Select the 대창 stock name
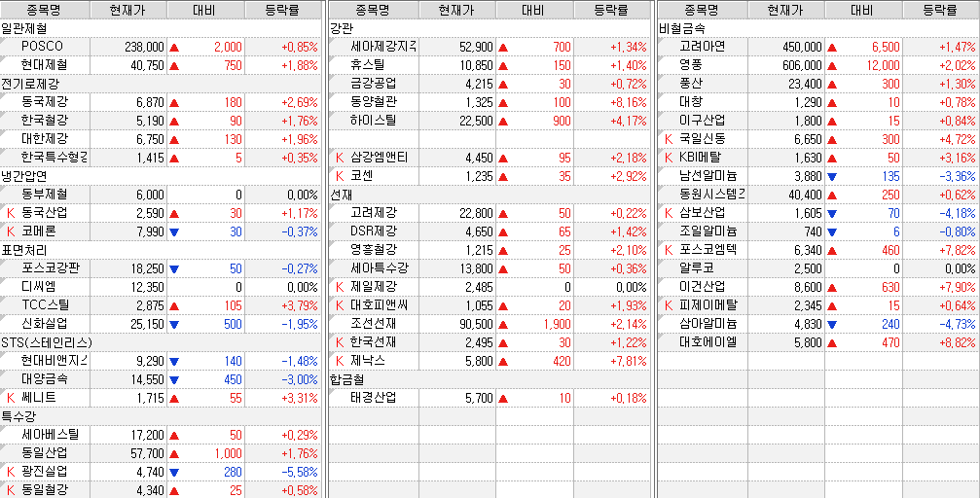The height and width of the screenshot is (498, 980). pos(691,101)
